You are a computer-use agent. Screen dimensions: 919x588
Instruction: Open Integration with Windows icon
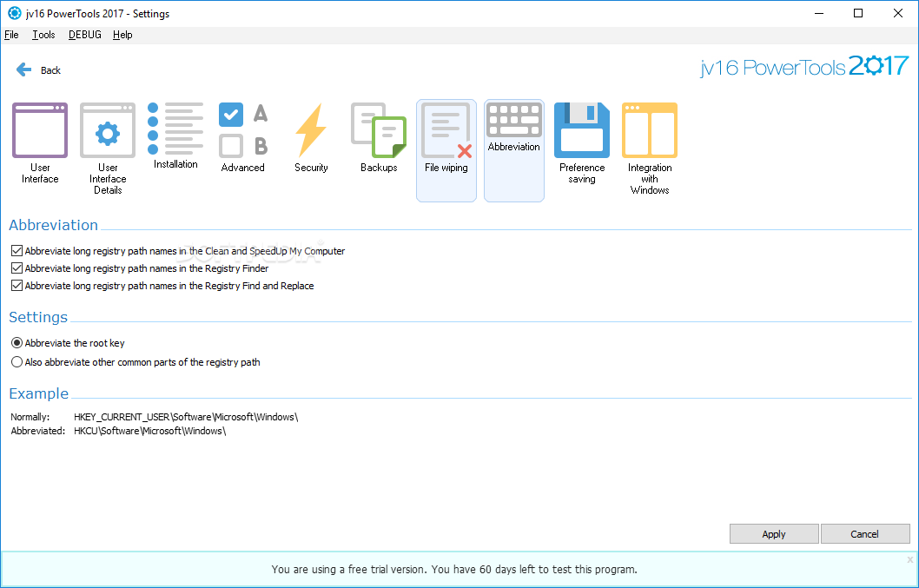(650, 130)
